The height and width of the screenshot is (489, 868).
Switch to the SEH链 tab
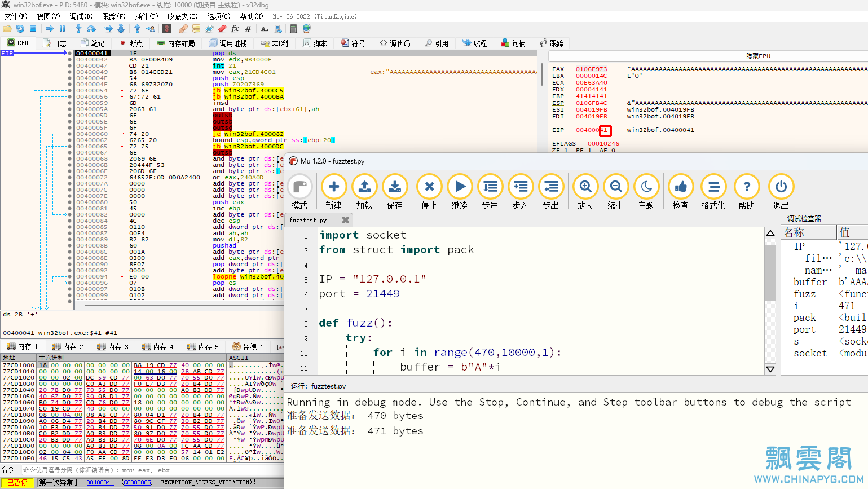point(275,43)
